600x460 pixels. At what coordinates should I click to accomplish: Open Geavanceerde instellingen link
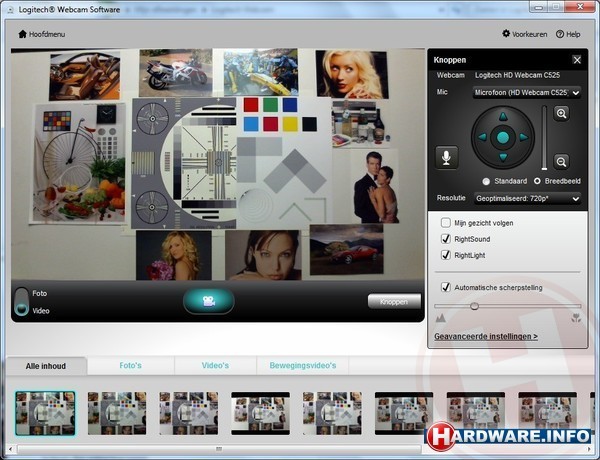[x=486, y=336]
